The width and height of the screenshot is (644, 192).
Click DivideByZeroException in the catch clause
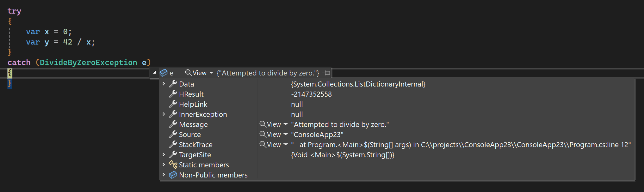point(88,63)
